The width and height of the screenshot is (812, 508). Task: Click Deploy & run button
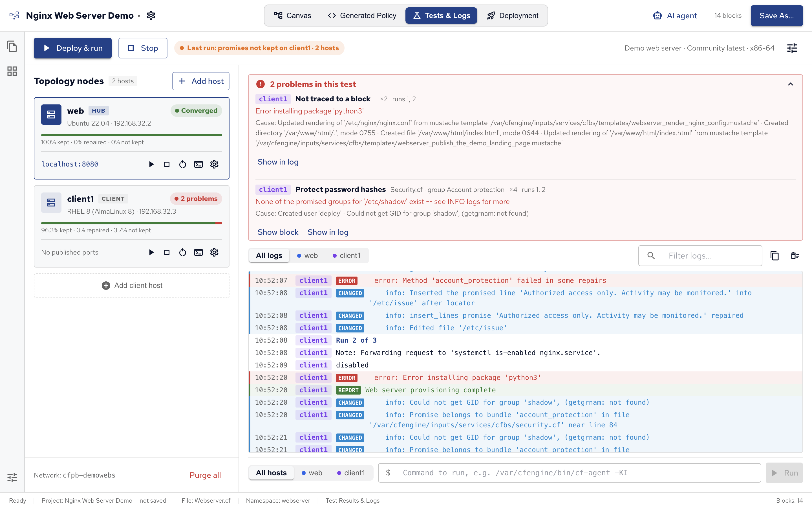click(x=72, y=48)
